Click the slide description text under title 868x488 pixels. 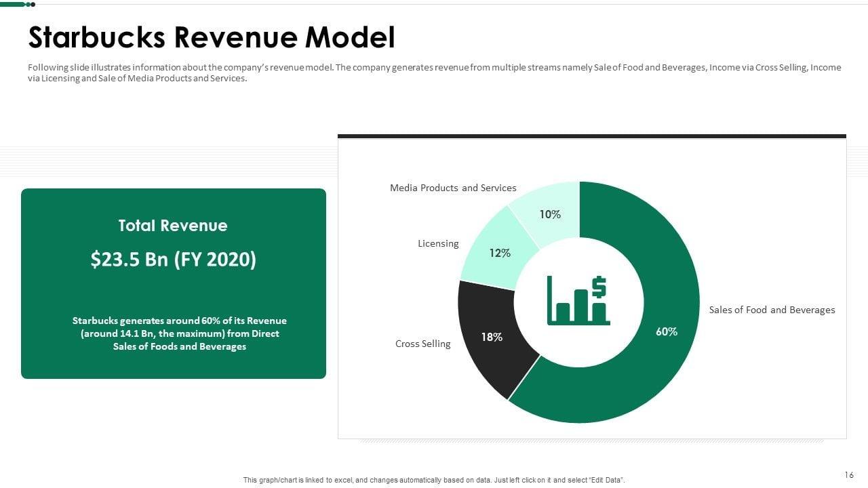(434, 73)
